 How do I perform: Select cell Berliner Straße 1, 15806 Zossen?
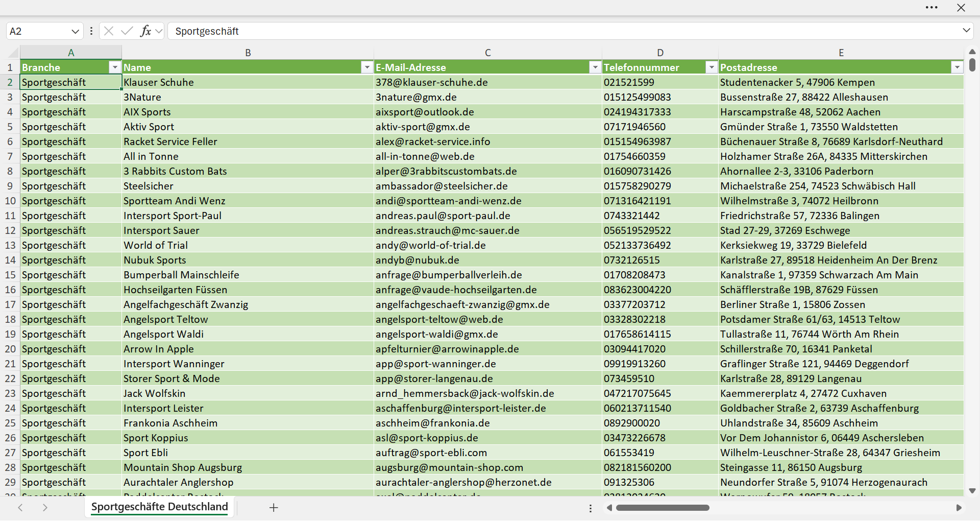[x=841, y=304]
